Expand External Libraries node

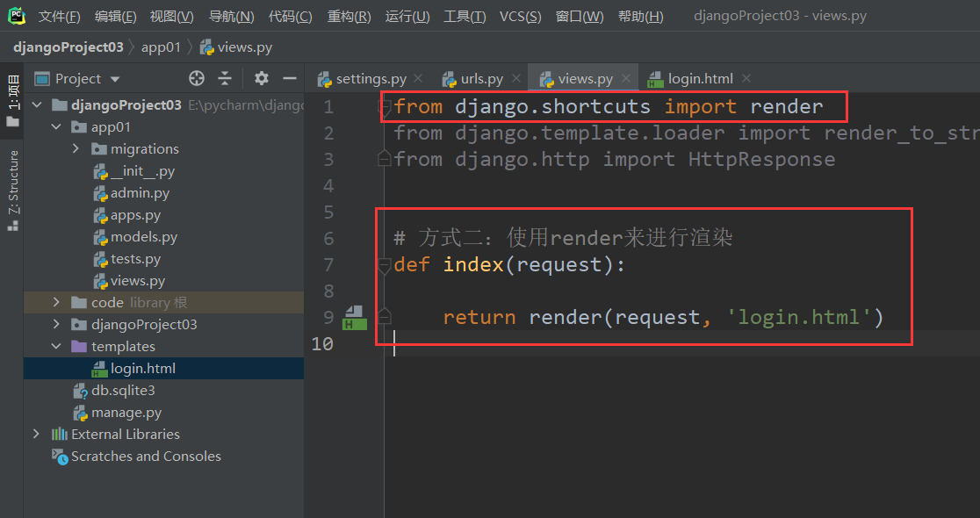tap(37, 434)
